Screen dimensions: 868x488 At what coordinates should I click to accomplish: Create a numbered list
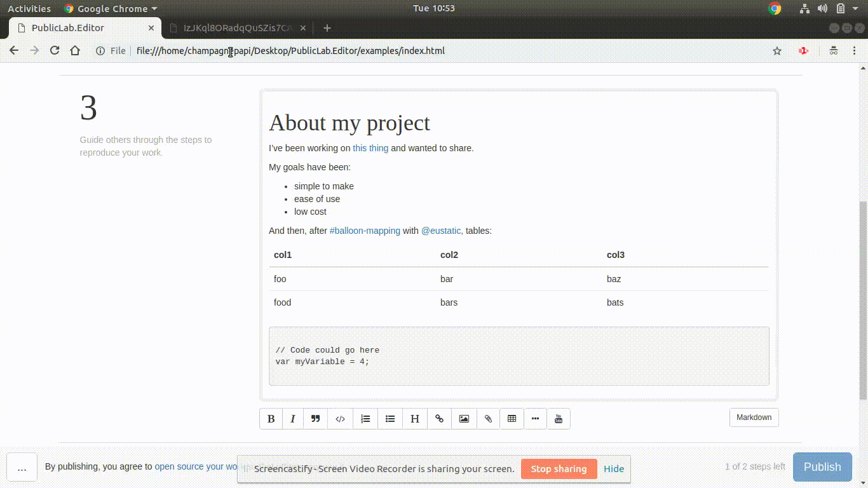pyautogui.click(x=365, y=419)
